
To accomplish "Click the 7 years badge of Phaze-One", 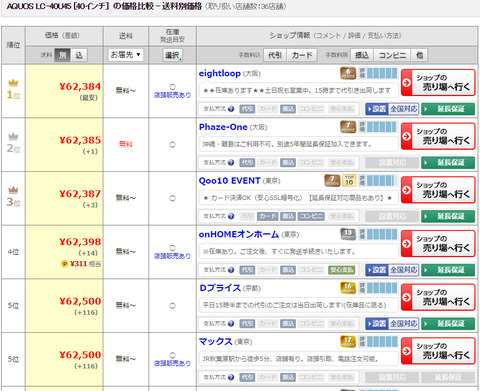I will tap(348, 127).
